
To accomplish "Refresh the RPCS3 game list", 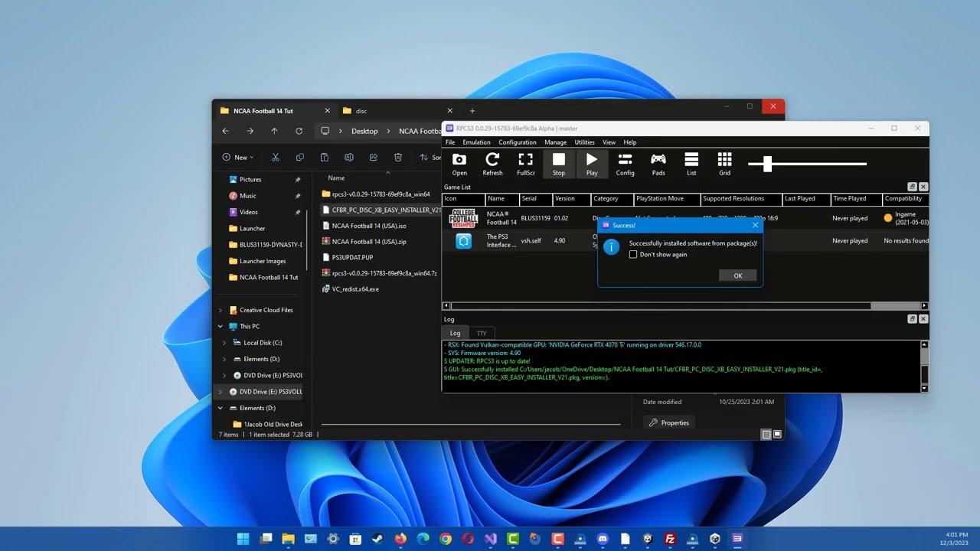I will coord(492,164).
